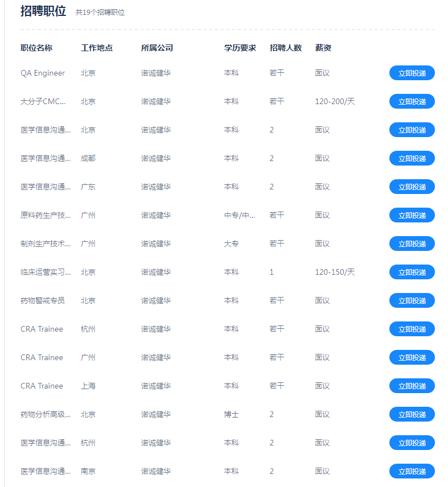Viewport: 448px width, 487px height.
Task: Apply to the 临床运营实习 job
Action: pyautogui.click(x=412, y=272)
